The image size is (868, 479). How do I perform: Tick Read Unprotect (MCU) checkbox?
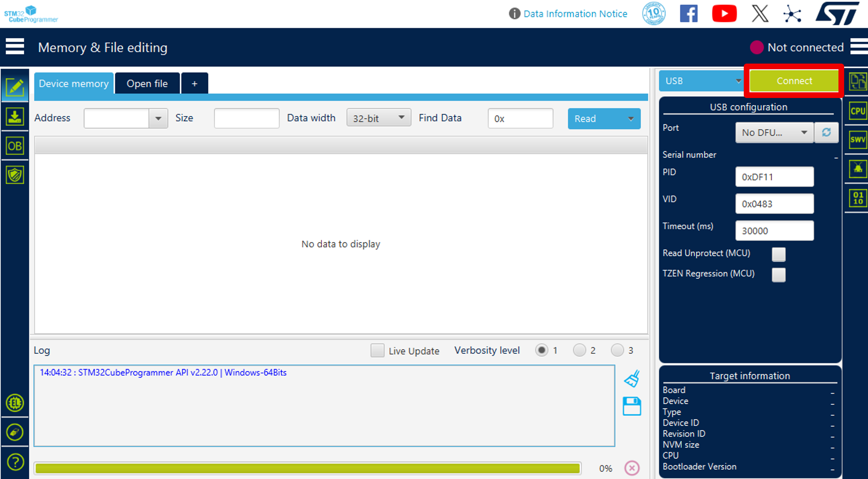pyautogui.click(x=779, y=254)
